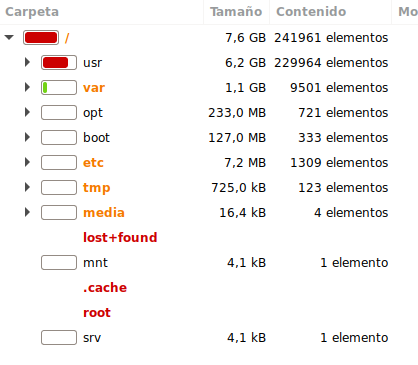Expand the etc folder arrow
The width and height of the screenshot is (418, 365).
pos(27,162)
